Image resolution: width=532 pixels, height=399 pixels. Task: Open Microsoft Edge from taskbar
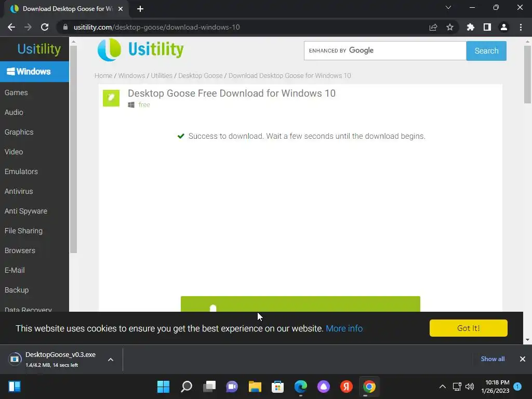tap(301, 387)
